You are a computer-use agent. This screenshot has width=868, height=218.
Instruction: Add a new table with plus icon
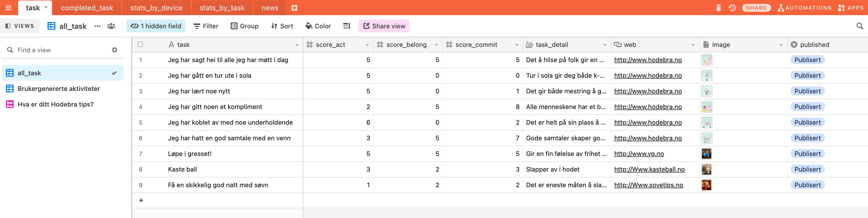(x=294, y=8)
